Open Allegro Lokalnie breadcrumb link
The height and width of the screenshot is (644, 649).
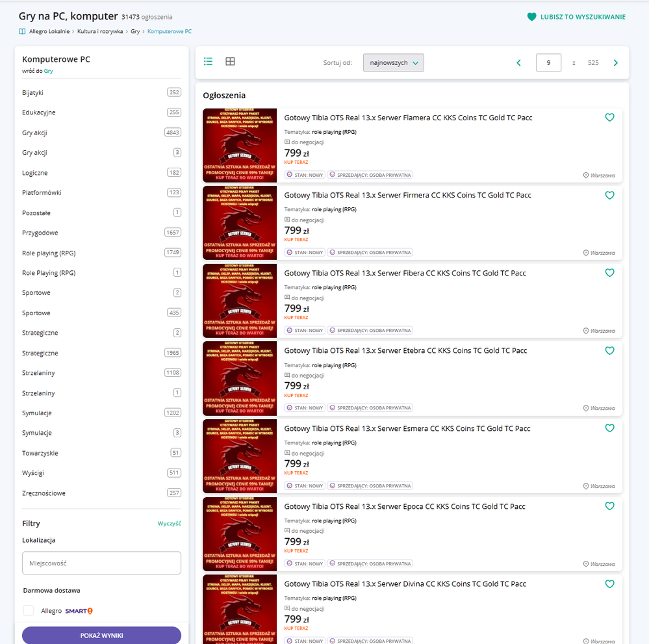(49, 31)
